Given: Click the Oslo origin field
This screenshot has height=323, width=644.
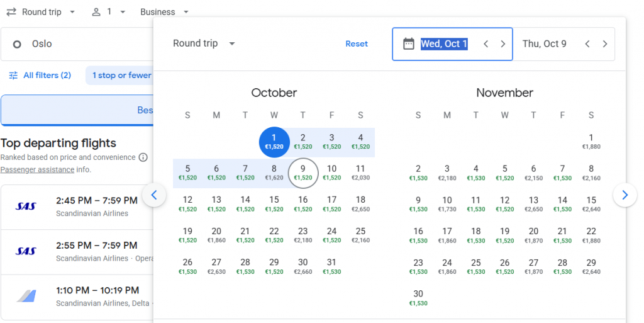Looking at the screenshot, I should tap(77, 44).
